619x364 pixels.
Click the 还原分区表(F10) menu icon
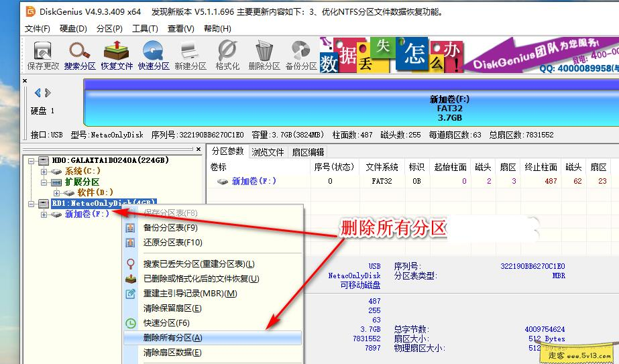tap(130, 243)
